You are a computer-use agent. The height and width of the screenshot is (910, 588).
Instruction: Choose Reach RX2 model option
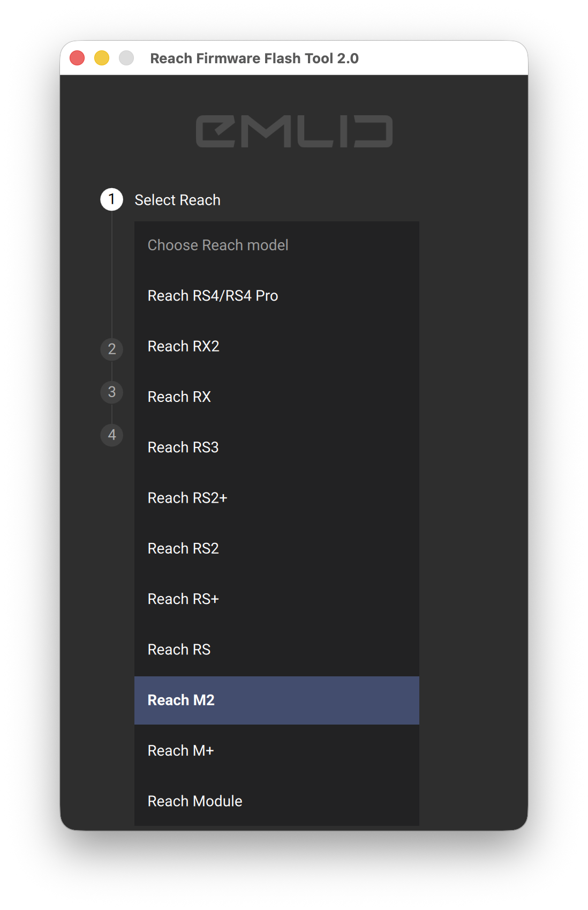[x=276, y=346]
